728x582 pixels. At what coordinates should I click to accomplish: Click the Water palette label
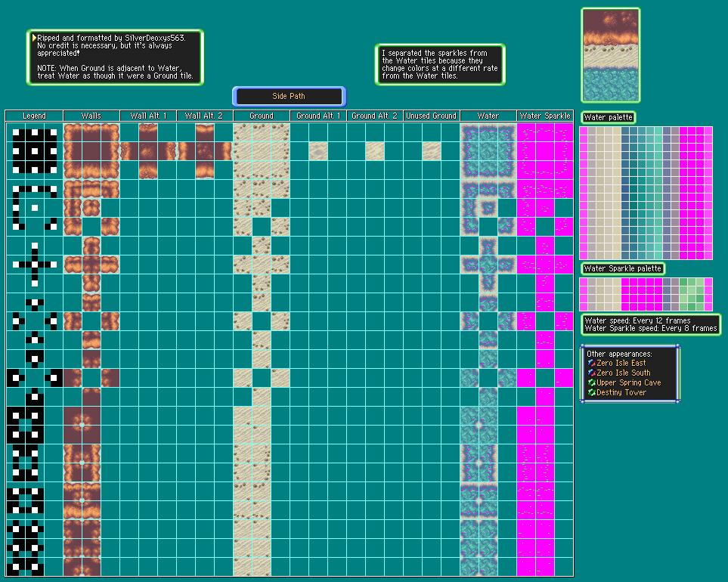[x=608, y=117]
